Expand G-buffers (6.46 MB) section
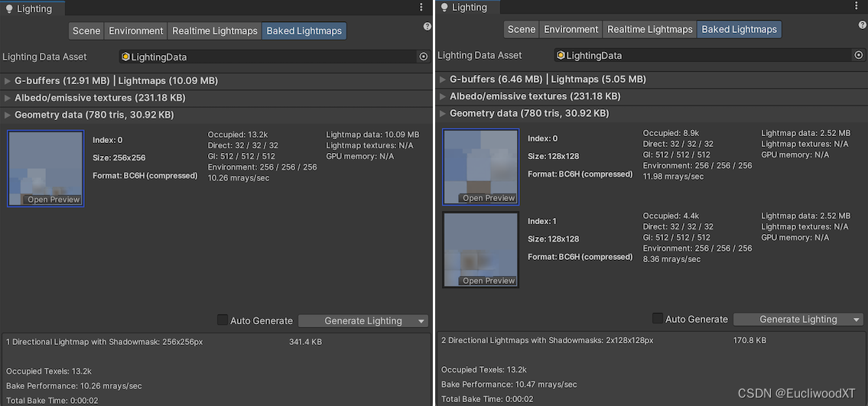 point(442,79)
